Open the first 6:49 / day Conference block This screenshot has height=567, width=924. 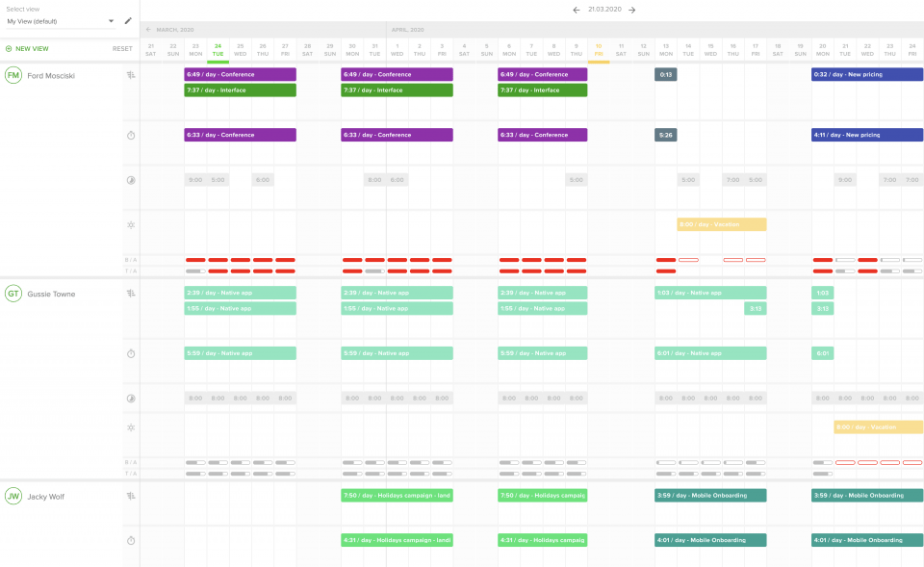pyautogui.click(x=241, y=74)
